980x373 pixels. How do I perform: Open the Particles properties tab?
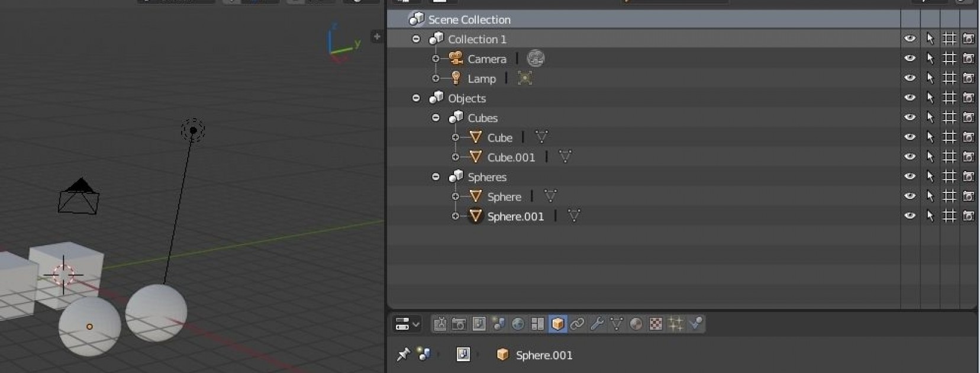676,324
